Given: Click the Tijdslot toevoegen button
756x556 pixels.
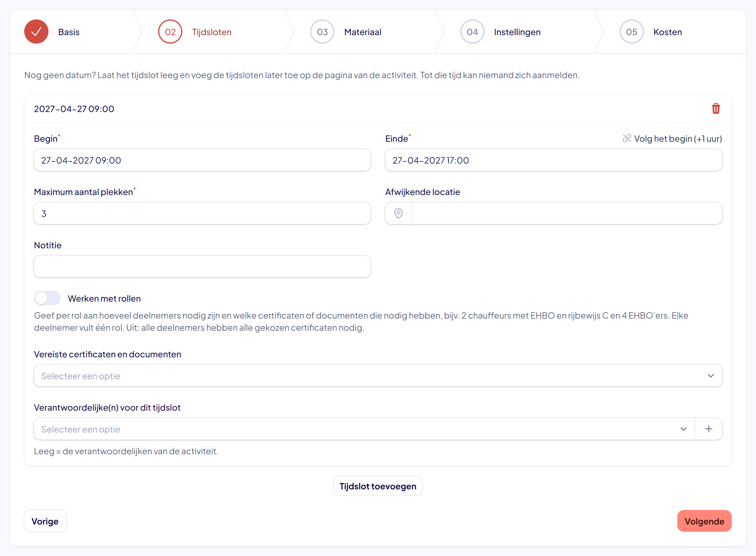Looking at the screenshot, I should click(378, 486).
